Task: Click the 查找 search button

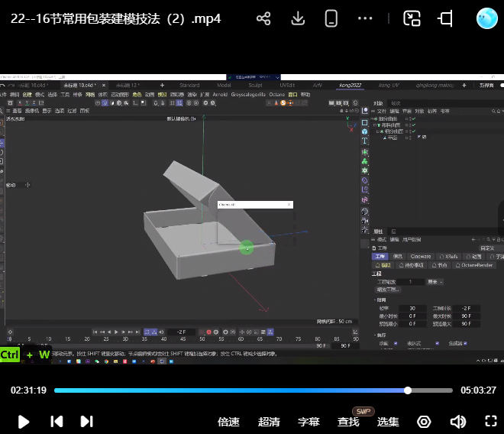Action: [x=348, y=421]
